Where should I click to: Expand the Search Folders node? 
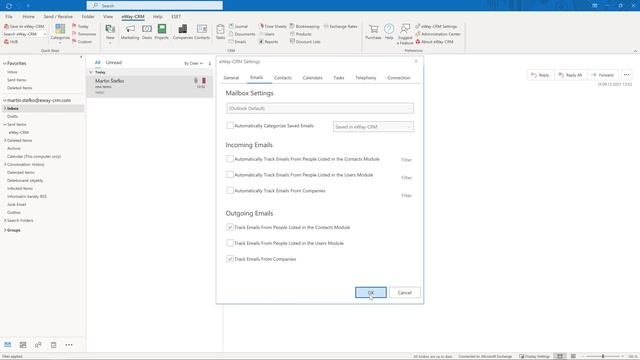5,220
